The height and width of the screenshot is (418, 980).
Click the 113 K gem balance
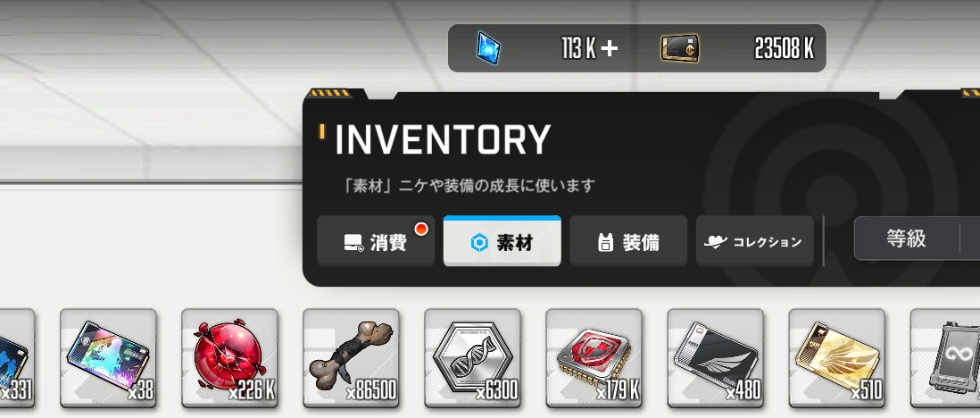pyautogui.click(x=578, y=49)
